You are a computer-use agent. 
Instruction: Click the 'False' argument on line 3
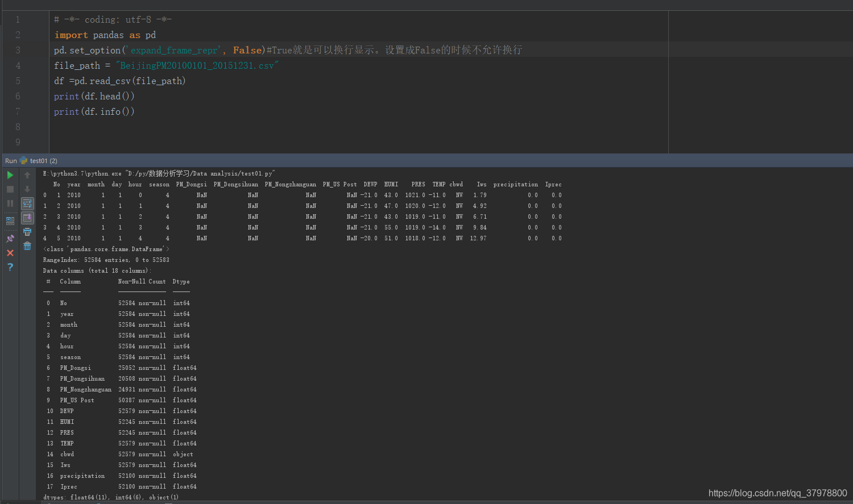(x=247, y=51)
